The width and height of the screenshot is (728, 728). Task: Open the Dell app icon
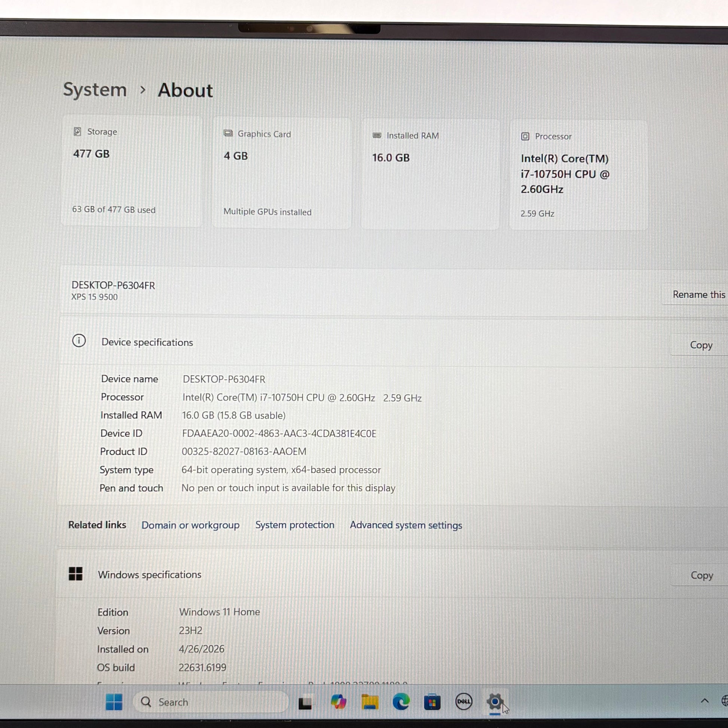[x=464, y=701]
